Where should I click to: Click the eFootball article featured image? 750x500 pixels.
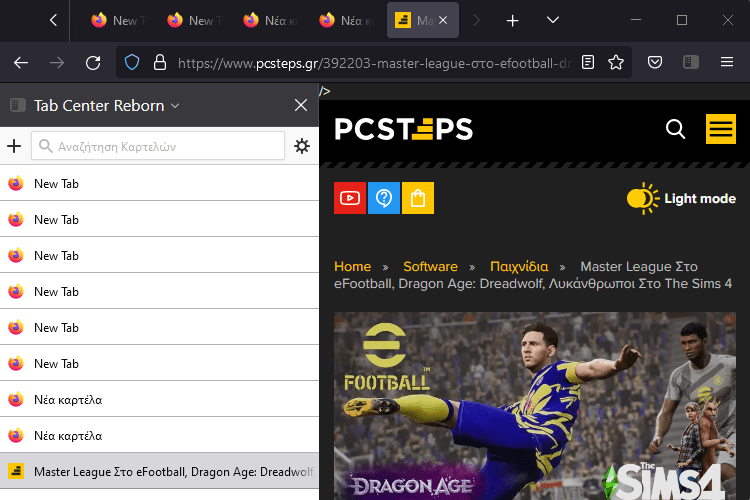click(x=535, y=406)
